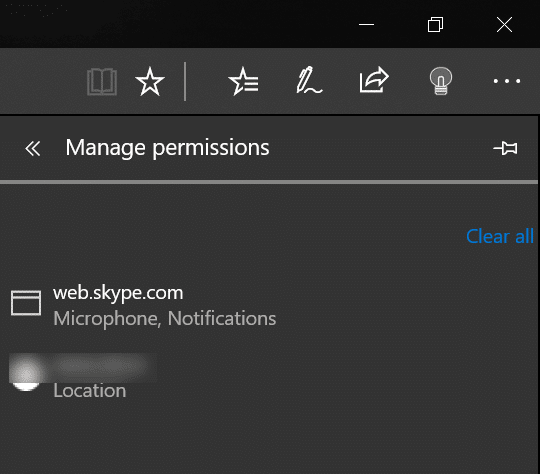The height and width of the screenshot is (474, 540).
Task: Restore down the browser window
Action: point(435,24)
